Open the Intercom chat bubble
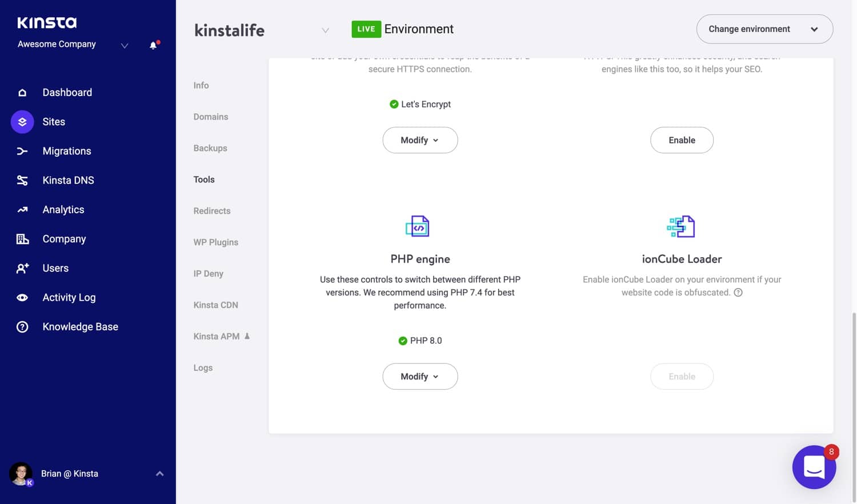Image resolution: width=857 pixels, height=504 pixels. [814, 467]
